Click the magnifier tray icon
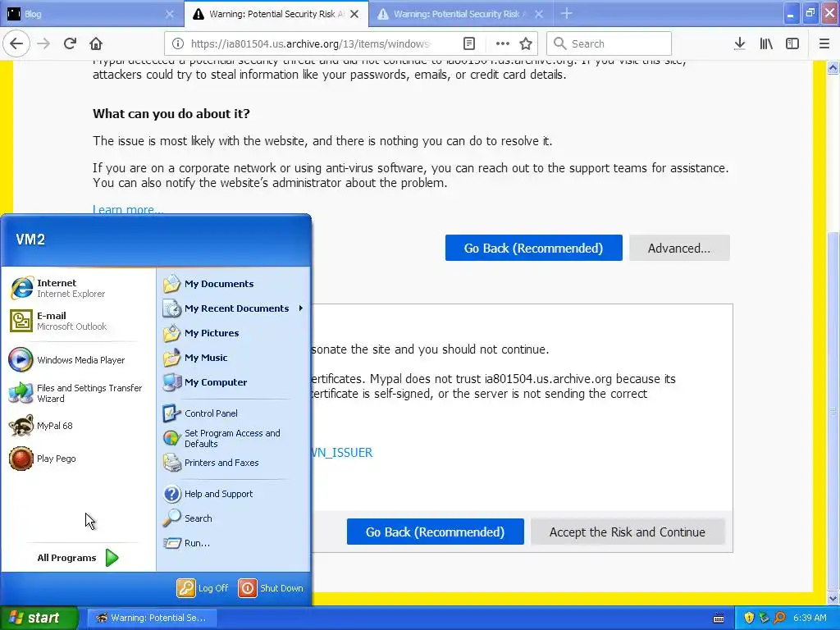840x630 pixels. pyautogui.click(x=780, y=618)
